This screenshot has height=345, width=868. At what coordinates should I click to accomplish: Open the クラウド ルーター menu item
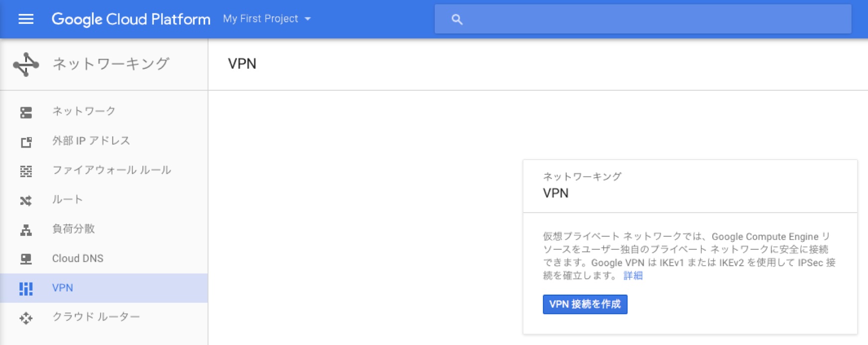(96, 317)
